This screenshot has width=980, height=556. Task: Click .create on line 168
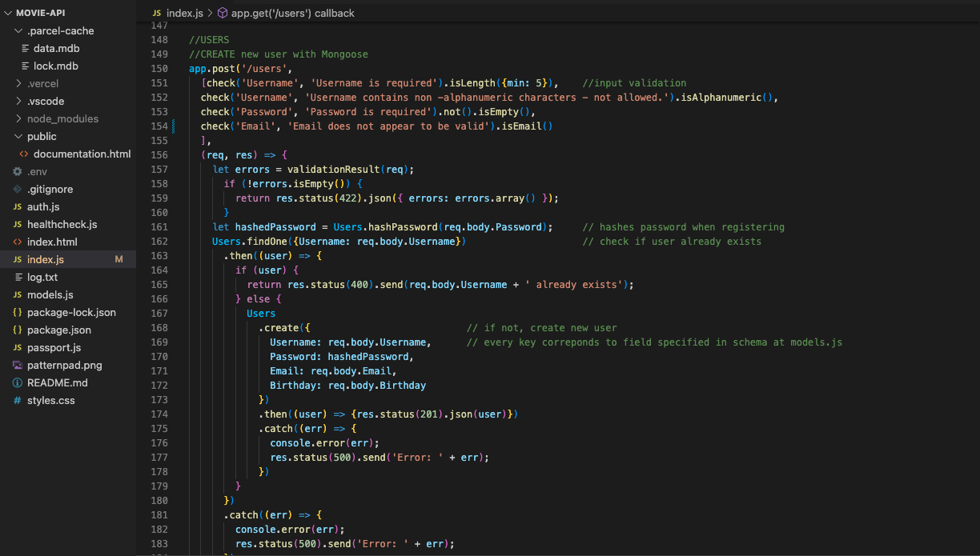tap(278, 328)
